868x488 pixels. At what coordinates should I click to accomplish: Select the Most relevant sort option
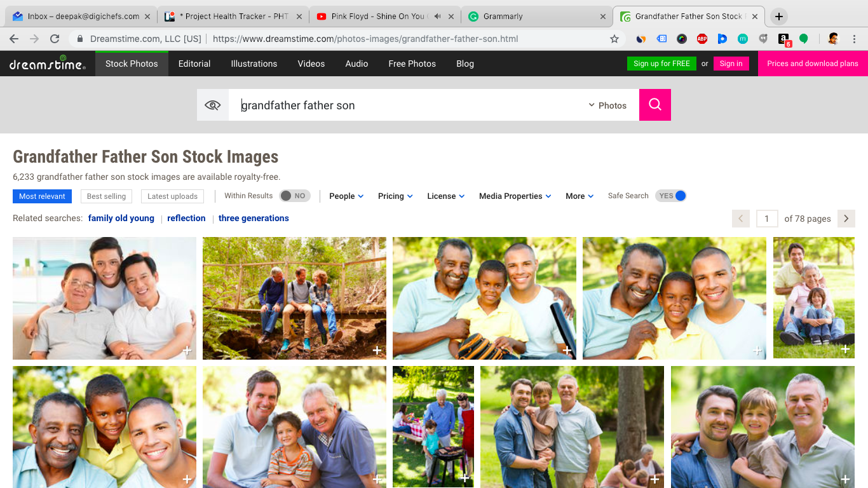pos(42,196)
